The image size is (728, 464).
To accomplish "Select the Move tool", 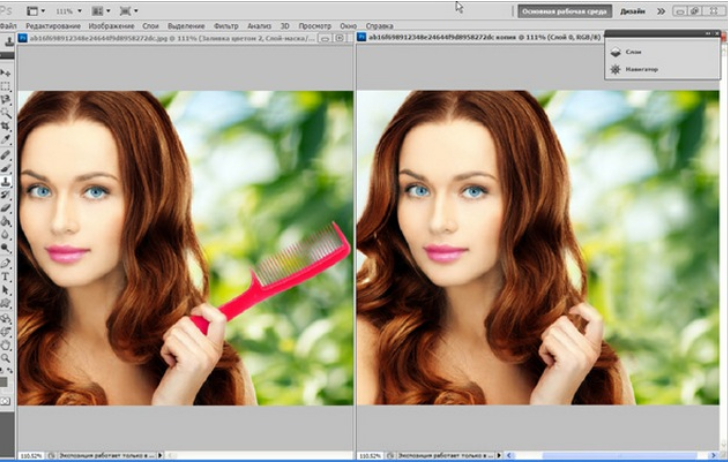I will 6,73.
